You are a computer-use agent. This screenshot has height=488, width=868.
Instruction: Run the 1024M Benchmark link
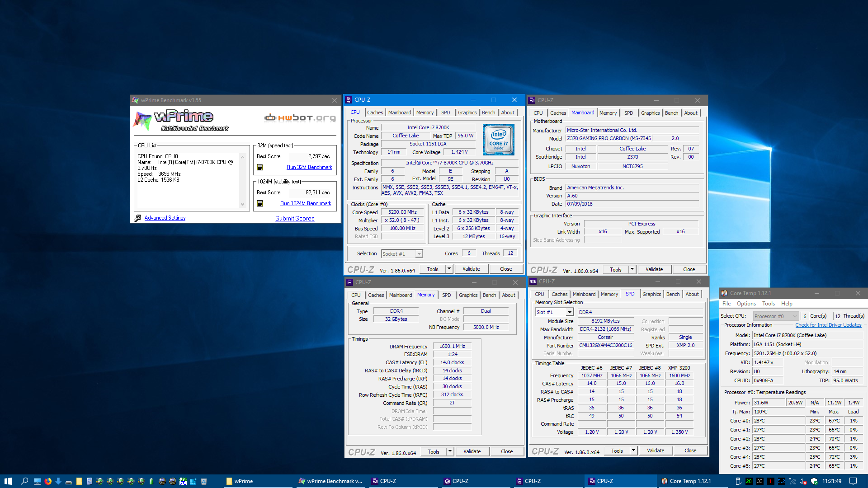pos(306,203)
